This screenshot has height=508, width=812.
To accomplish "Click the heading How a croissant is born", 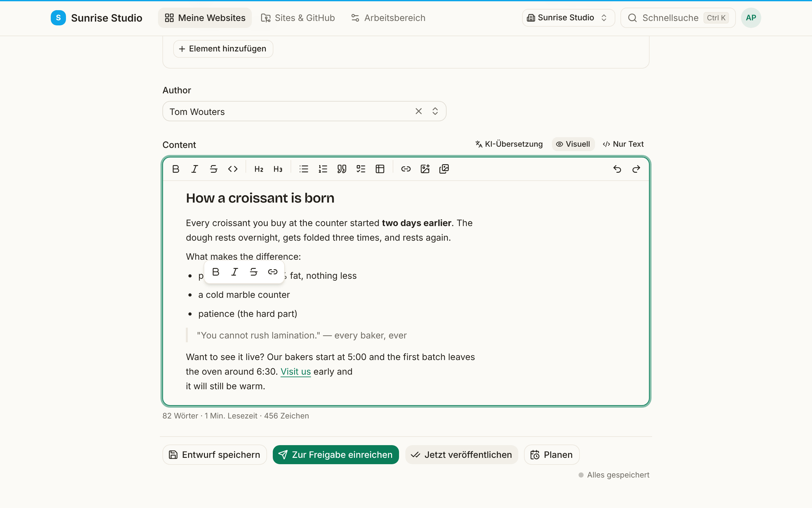I will click(x=260, y=198).
